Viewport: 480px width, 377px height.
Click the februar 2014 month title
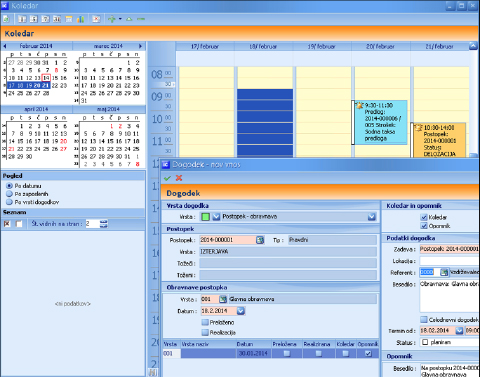tap(36, 46)
